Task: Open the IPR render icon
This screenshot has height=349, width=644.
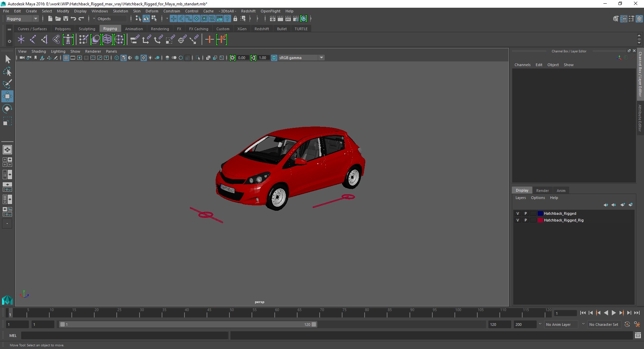Action: [x=288, y=19]
